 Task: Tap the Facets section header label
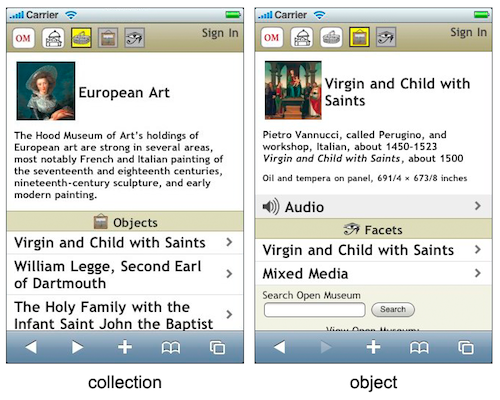pyautogui.click(x=383, y=230)
